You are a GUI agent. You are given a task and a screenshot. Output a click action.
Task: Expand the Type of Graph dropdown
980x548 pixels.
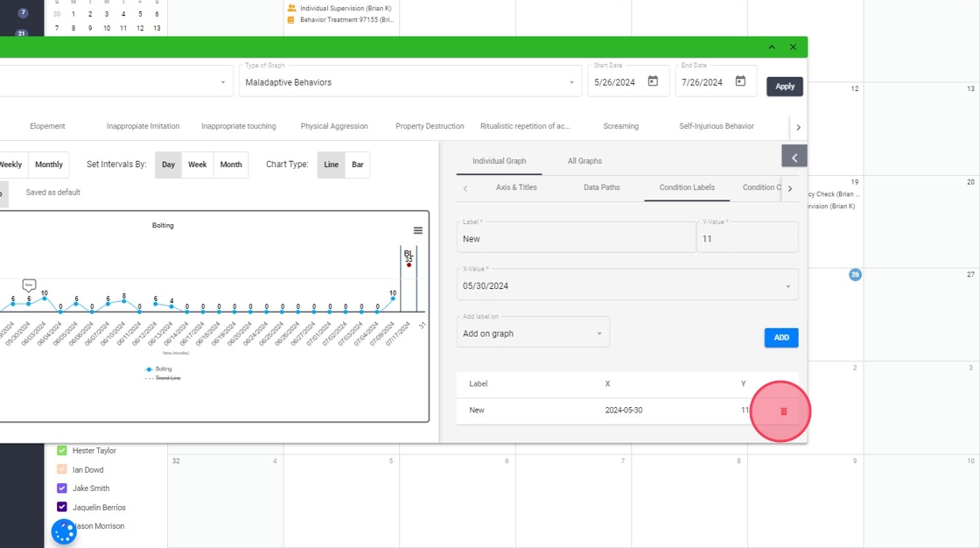571,82
